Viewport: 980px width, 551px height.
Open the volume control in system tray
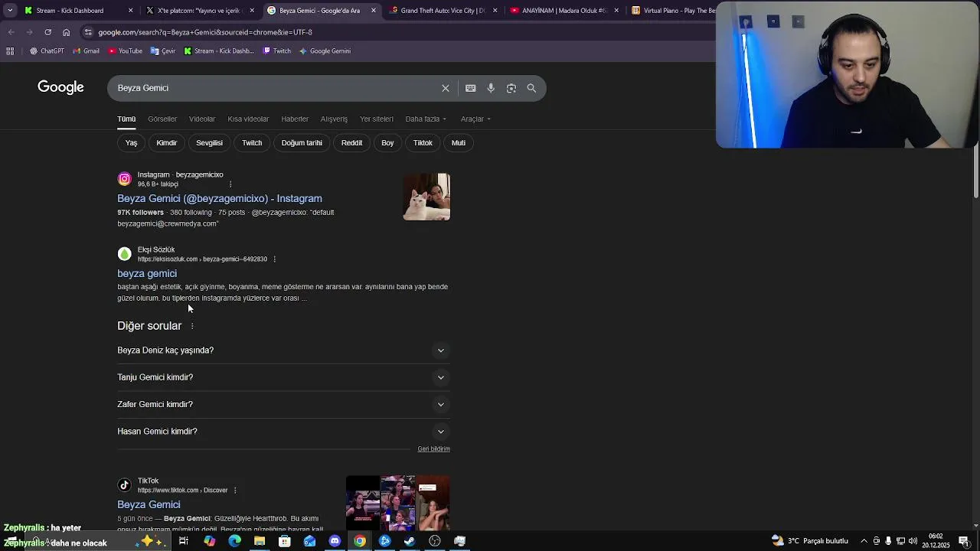913,541
